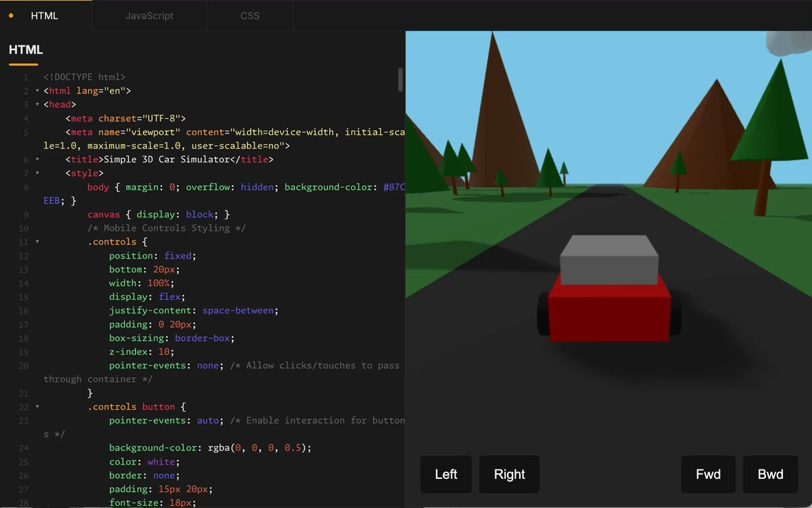Collapse the style block fold arrow on line 7
This screenshot has width=812, height=508.
point(37,173)
